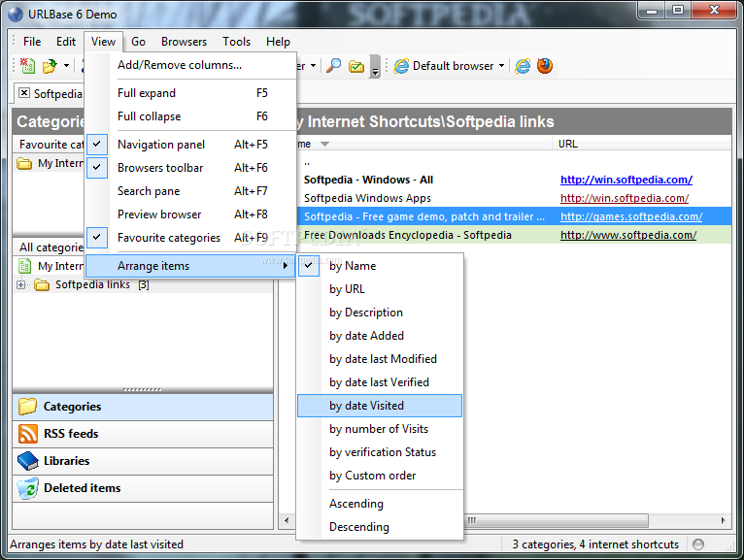
Task: Select Descending sort order
Action: (x=380, y=527)
